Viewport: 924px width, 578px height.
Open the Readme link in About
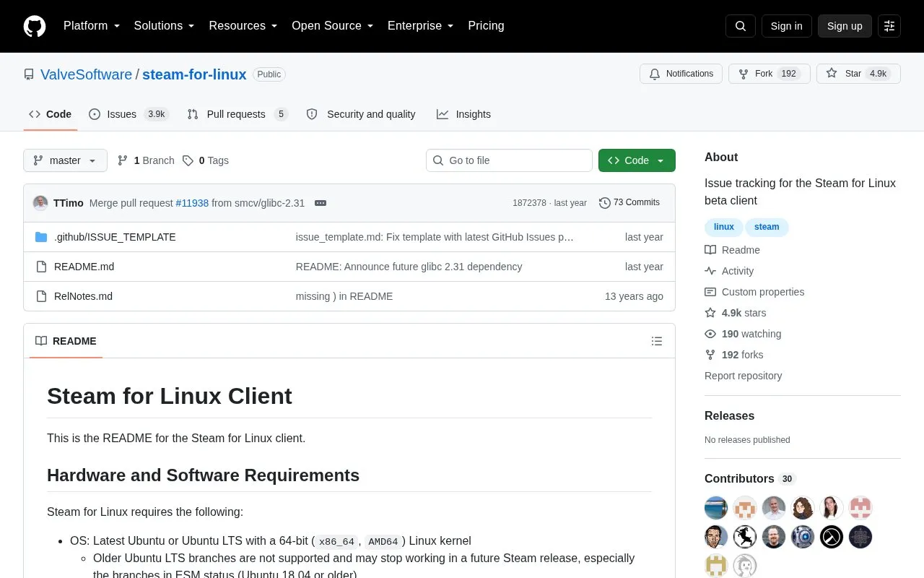(733, 250)
